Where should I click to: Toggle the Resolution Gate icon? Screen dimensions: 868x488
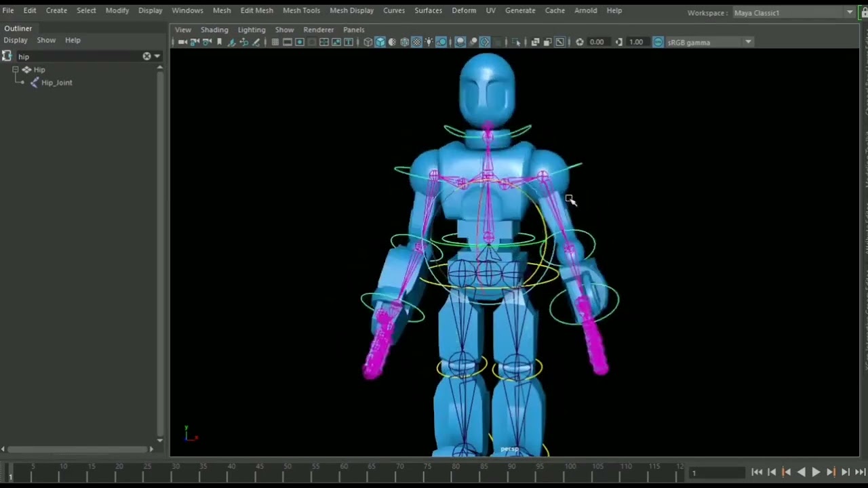(299, 42)
